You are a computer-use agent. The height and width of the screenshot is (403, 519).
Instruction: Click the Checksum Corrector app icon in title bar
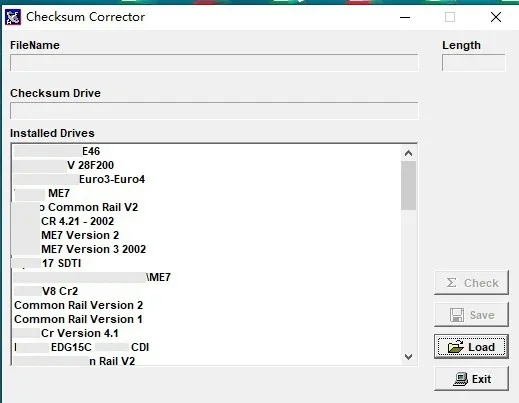point(13,17)
